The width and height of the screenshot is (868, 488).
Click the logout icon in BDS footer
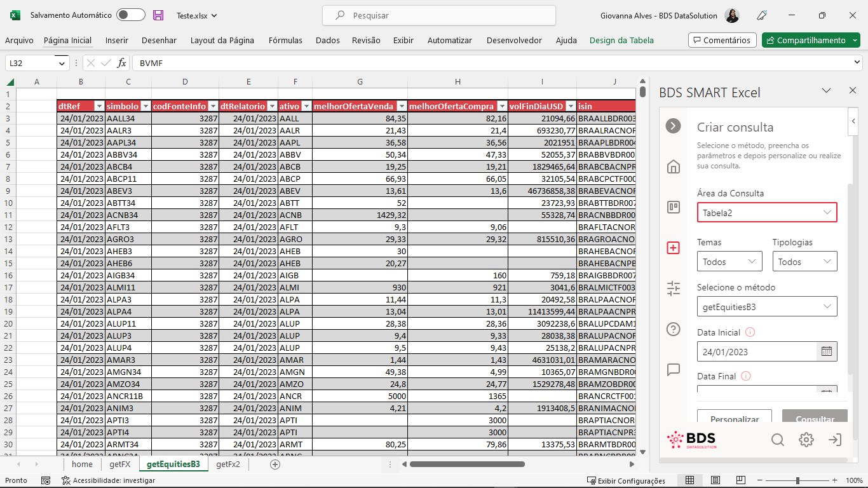click(x=835, y=440)
